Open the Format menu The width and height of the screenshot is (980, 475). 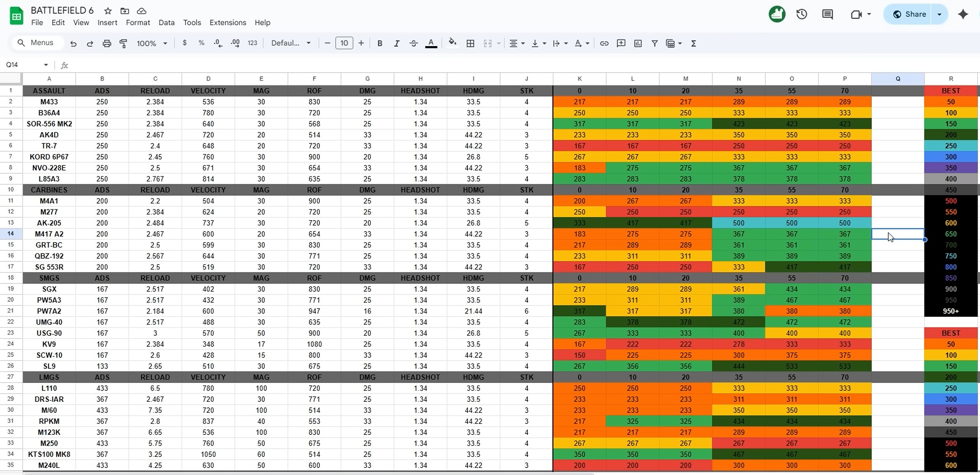pos(138,22)
